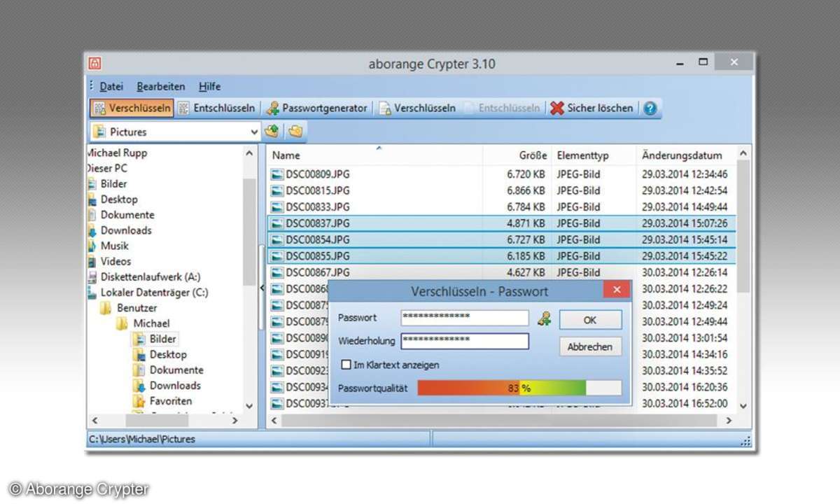Click the status bar path C:\Users\Michael\Pictures
The image size is (840, 504).
coord(142,440)
